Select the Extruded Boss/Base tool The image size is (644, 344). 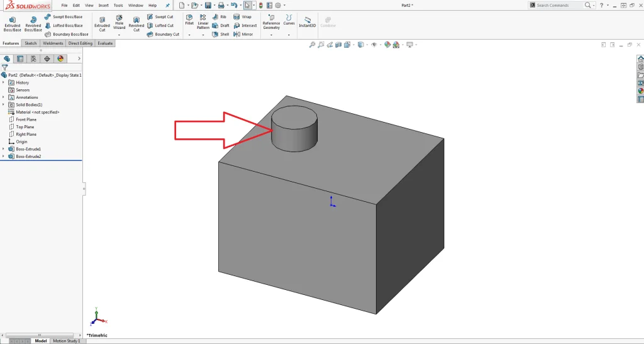(x=12, y=24)
